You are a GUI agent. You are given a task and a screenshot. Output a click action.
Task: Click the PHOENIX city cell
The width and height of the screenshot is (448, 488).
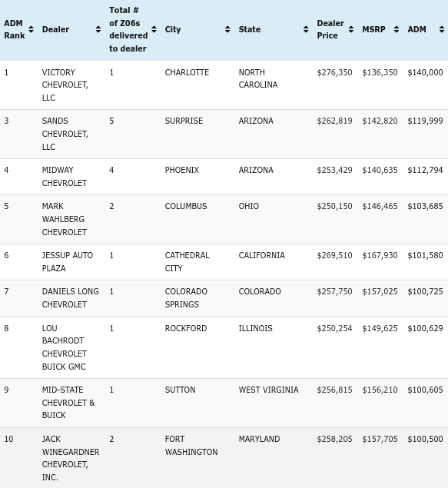click(182, 170)
